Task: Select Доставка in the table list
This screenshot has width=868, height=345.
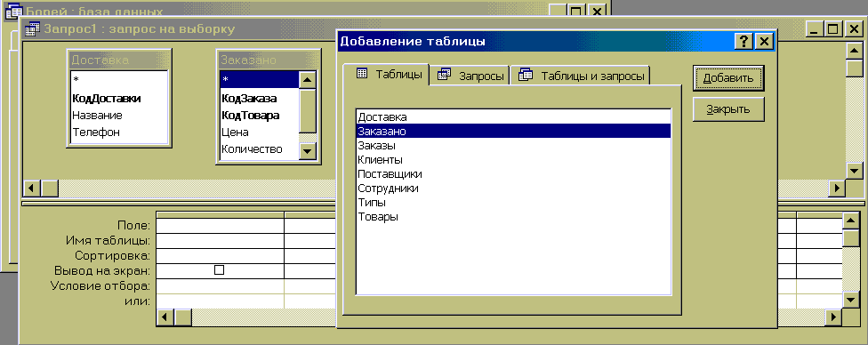Action: coord(513,116)
